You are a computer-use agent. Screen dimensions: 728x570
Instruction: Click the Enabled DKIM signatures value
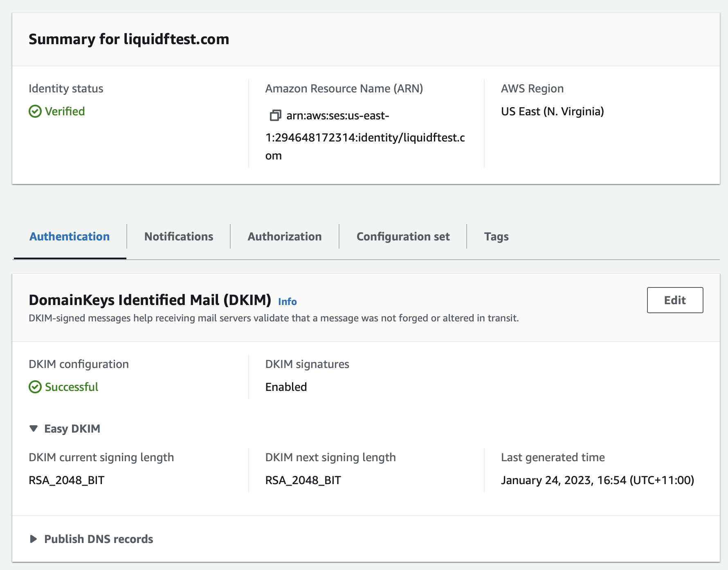pyautogui.click(x=286, y=386)
